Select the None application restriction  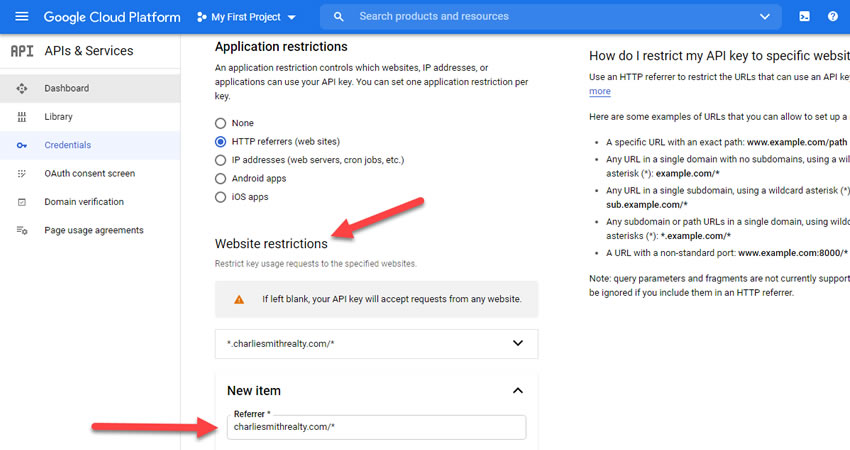pos(221,123)
